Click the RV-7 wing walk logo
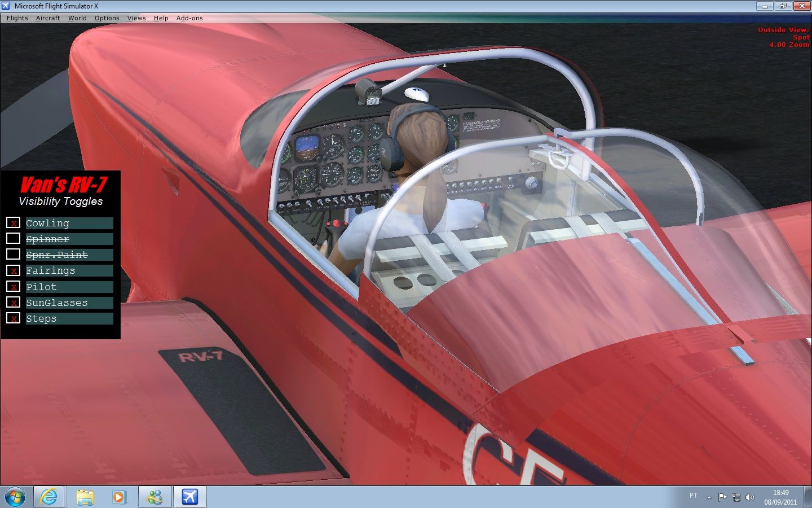The height and width of the screenshot is (508, 812). pyautogui.click(x=201, y=357)
